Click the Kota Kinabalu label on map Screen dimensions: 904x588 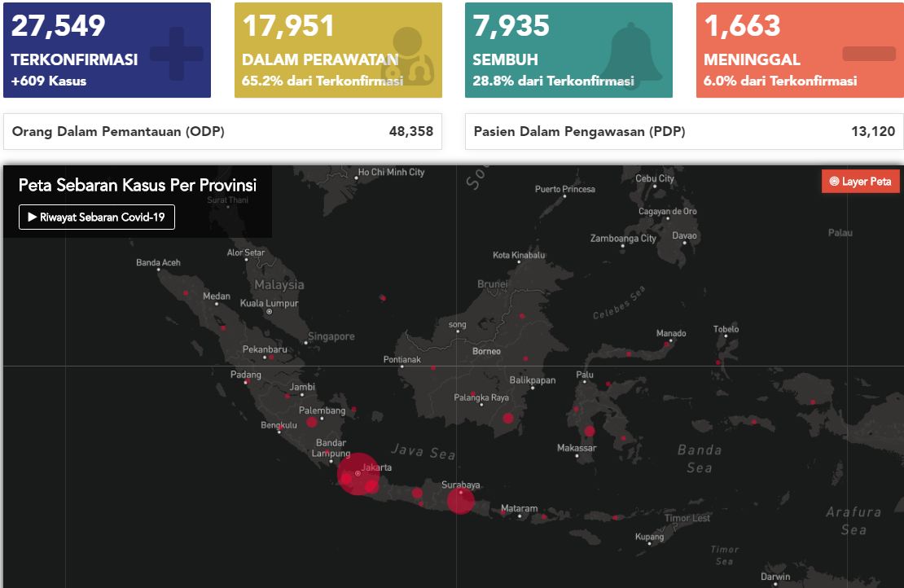(x=519, y=255)
